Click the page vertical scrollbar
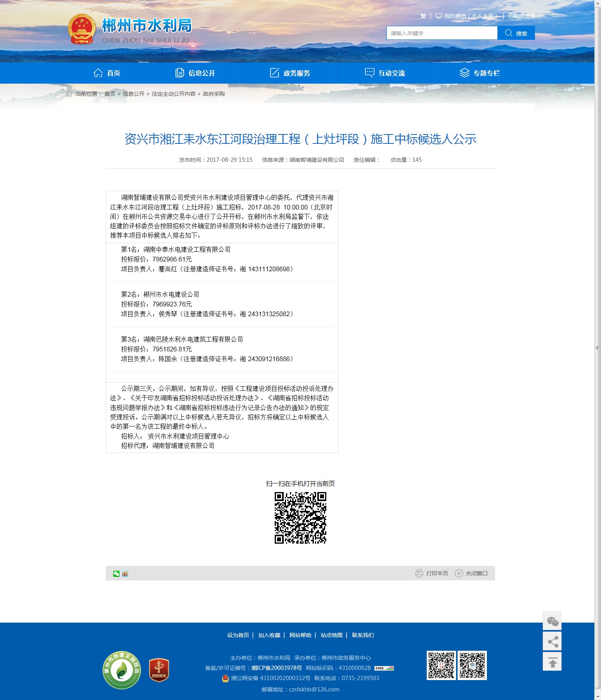 597,347
